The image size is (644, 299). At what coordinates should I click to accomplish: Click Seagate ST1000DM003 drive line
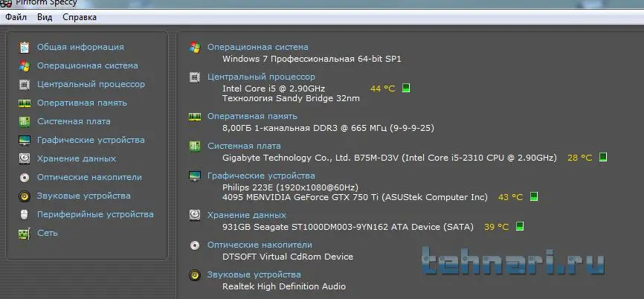(348, 227)
